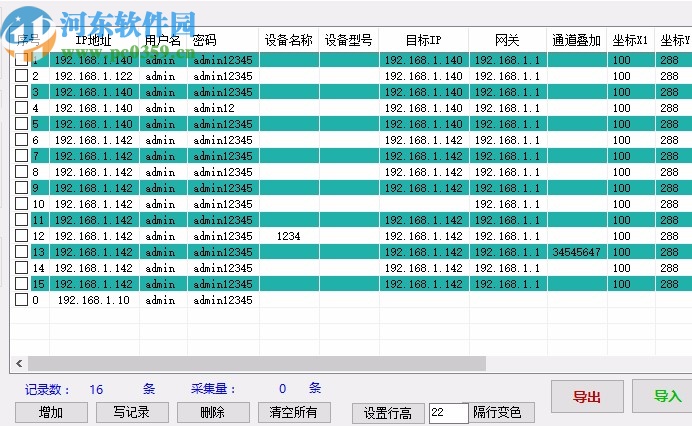The image size is (692, 426).
Task: Click the green 导入 import button
Action: click(662, 396)
